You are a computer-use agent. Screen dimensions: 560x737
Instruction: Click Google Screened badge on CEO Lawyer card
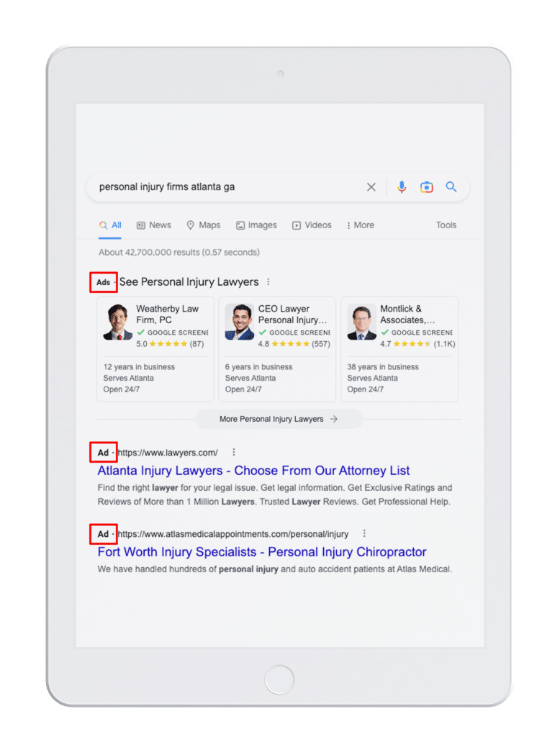[294, 333]
